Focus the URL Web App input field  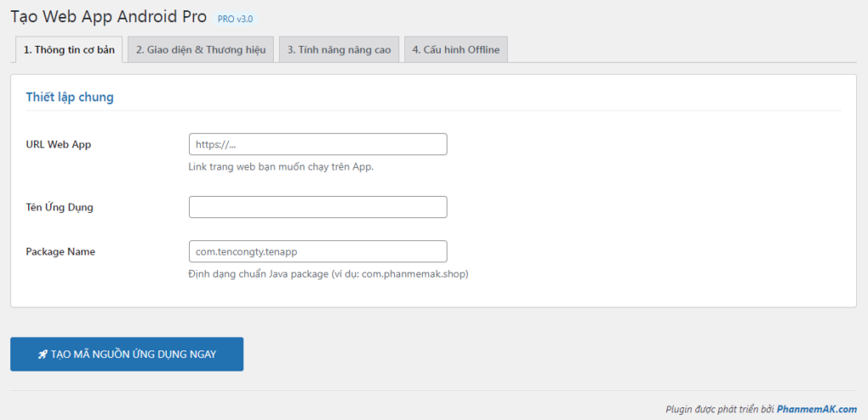click(317, 144)
